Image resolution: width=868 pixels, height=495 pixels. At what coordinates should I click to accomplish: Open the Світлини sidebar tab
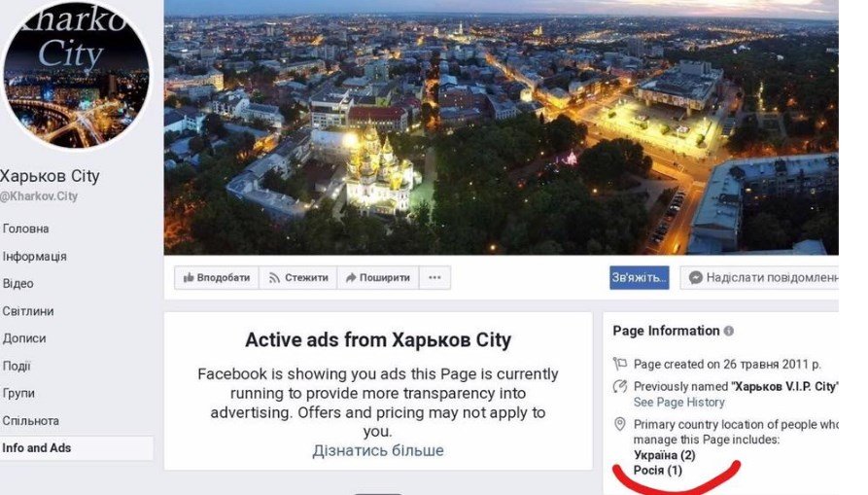pos(27,311)
